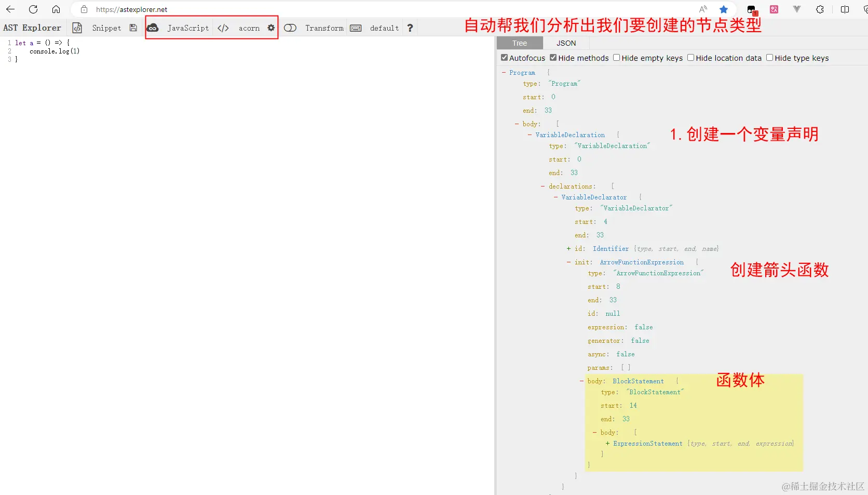The image size is (868, 495).
Task: Collapse the VariableDeclaration node
Action: pos(530,135)
